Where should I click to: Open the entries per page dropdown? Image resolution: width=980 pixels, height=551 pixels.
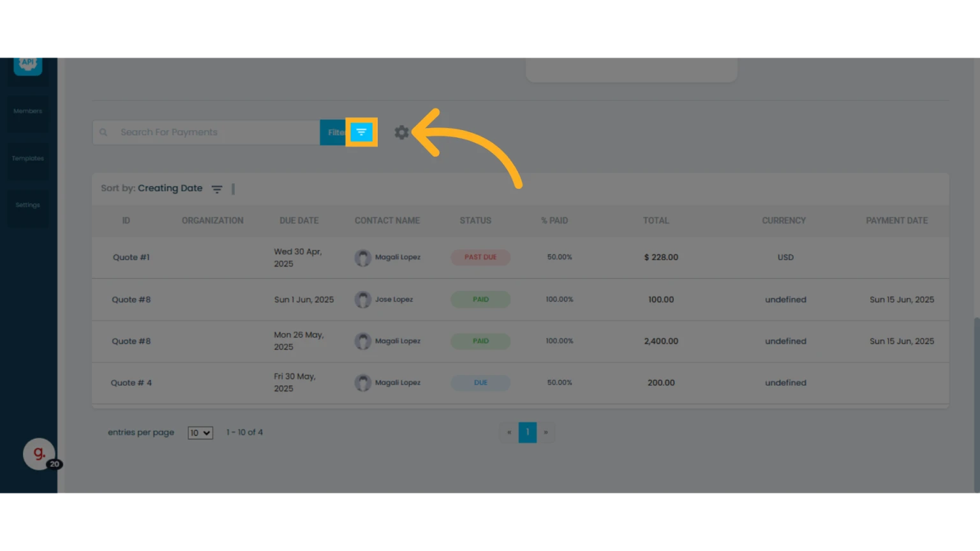point(200,433)
